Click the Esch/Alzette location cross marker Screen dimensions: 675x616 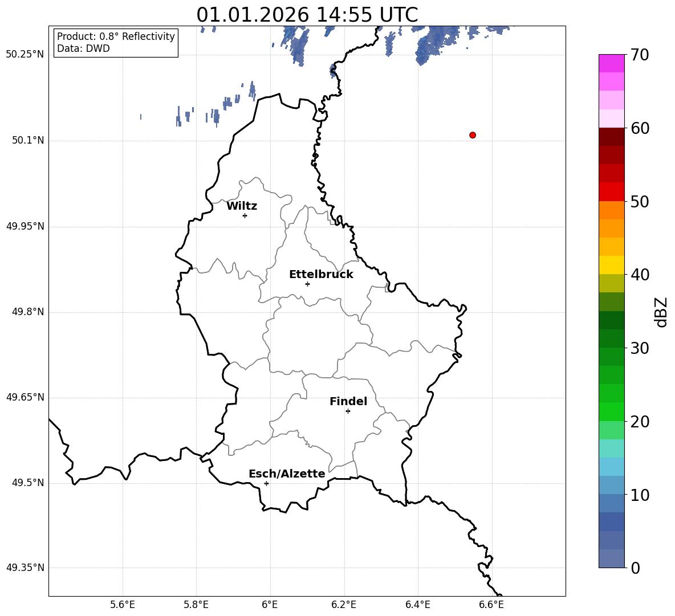pyautogui.click(x=266, y=483)
